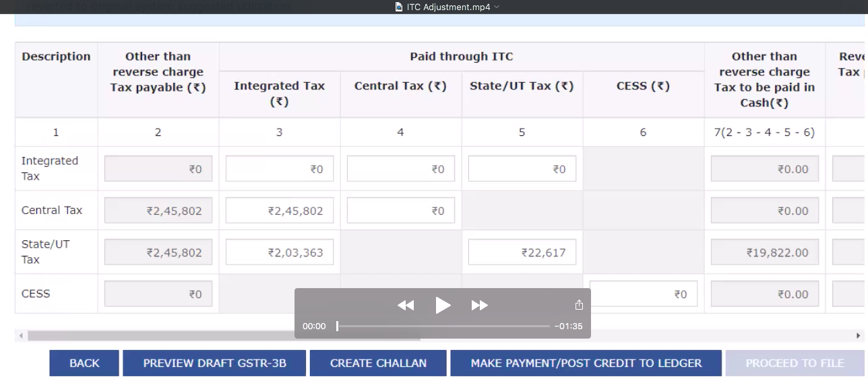Screen dimensions: 868x379
Task: Edit Integrated Tax row Integrated Tax ITC field
Action: point(280,169)
